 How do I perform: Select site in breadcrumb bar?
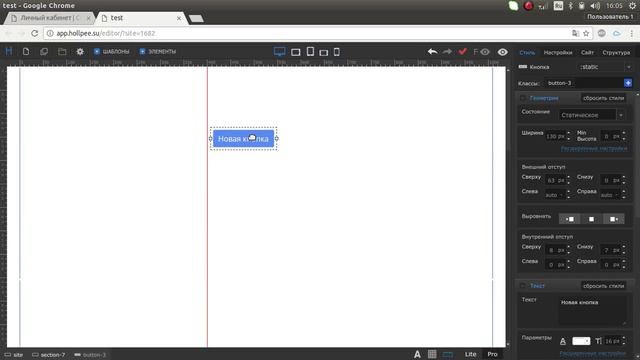tap(14, 355)
